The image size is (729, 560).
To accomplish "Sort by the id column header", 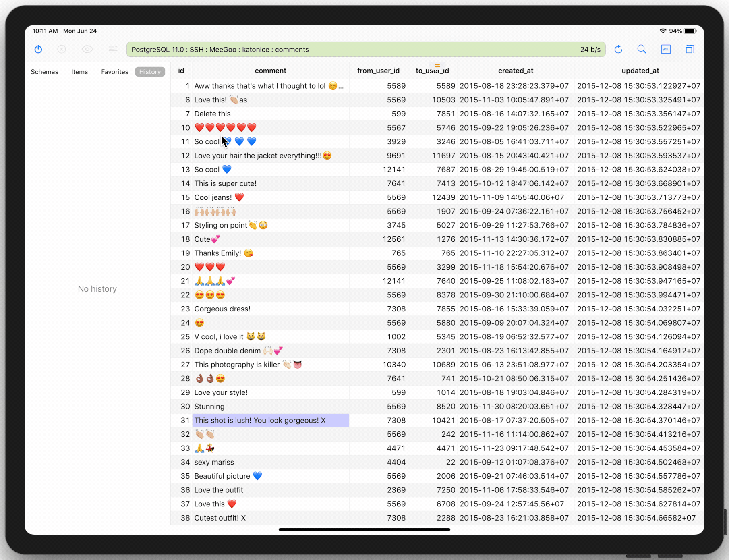I will click(181, 71).
